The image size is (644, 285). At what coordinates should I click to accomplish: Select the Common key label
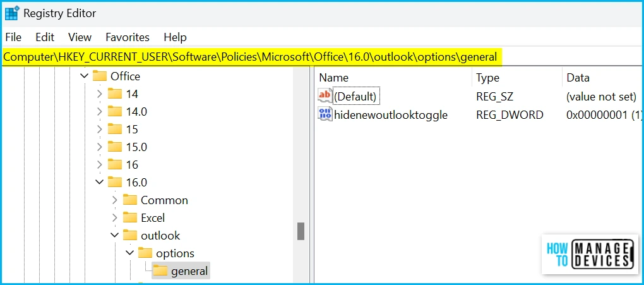pos(164,200)
